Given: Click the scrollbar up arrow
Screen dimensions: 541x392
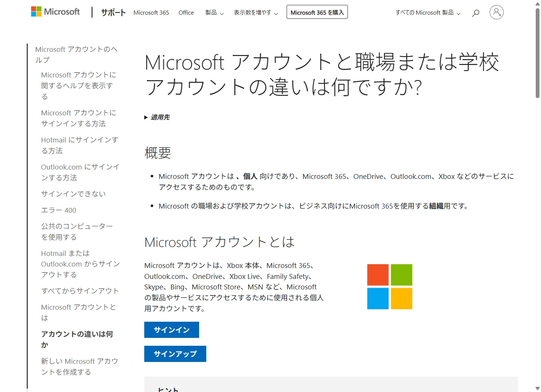Looking at the screenshot, I should click(x=538, y=3).
